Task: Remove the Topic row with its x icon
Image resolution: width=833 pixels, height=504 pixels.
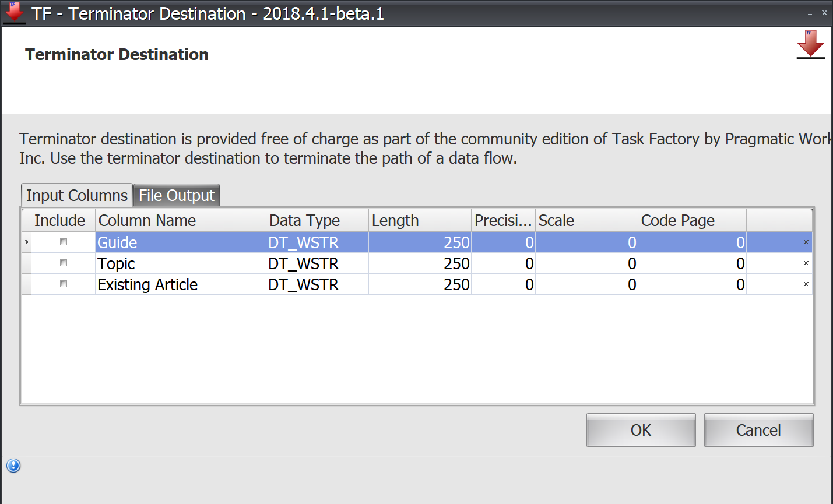Action: pos(806,263)
